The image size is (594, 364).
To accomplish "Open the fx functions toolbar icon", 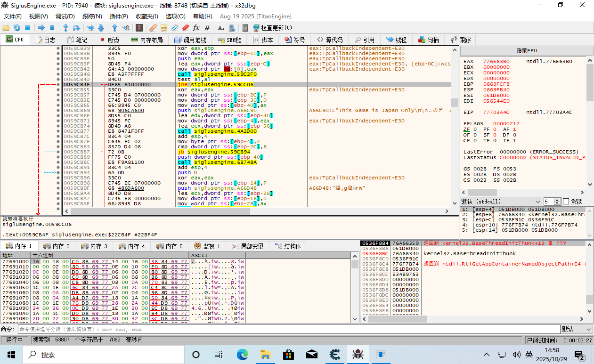I will coord(196,28).
